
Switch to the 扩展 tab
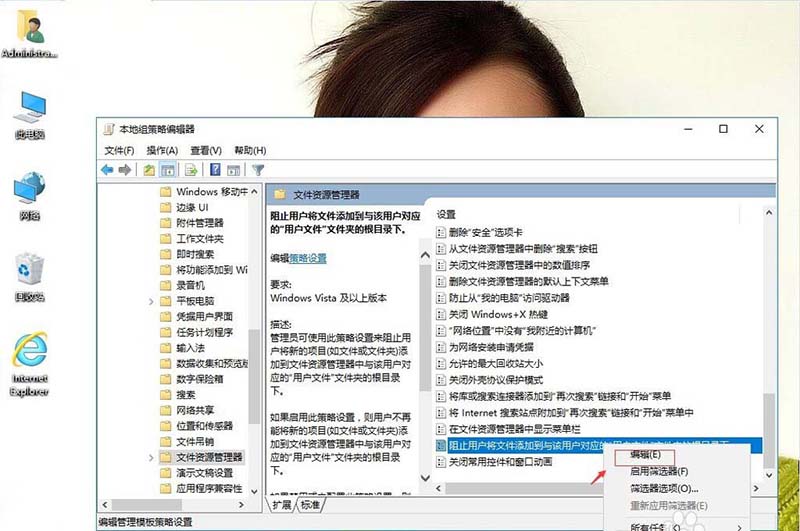282,505
